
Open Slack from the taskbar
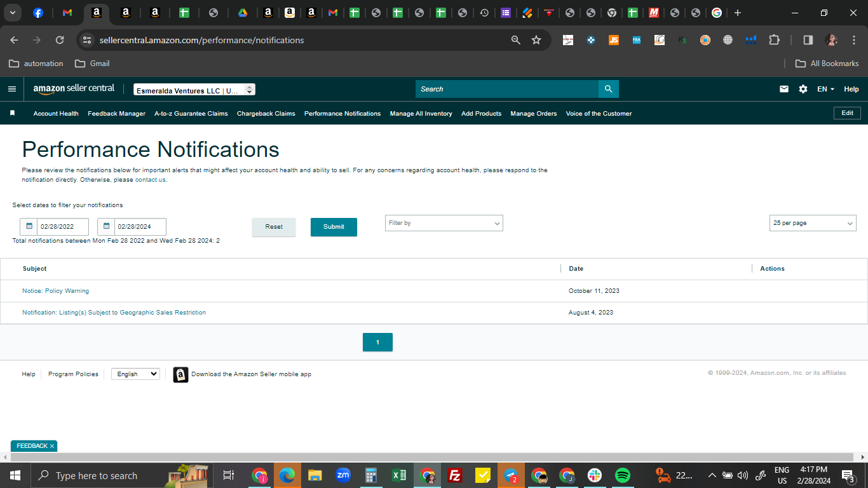(x=595, y=475)
